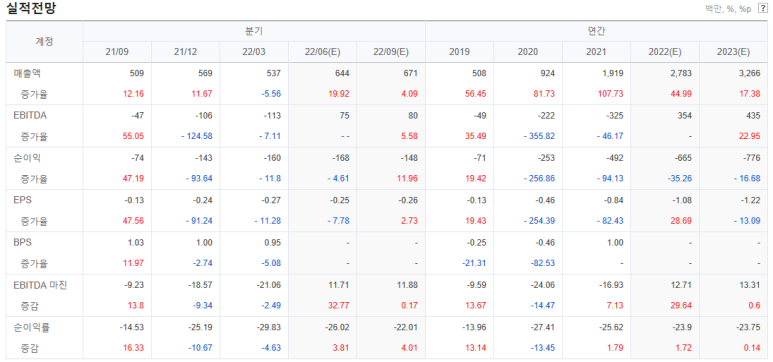Click 순이익률 value -23.75 for 2023(E)

click(749, 327)
